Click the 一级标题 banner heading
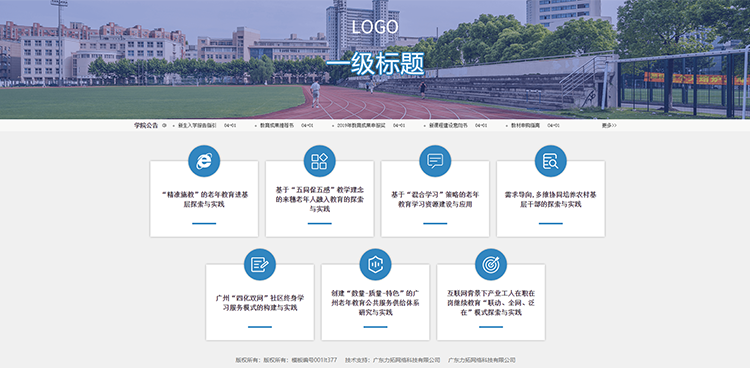Image resolution: width=750 pixels, height=368 pixels. point(375,64)
